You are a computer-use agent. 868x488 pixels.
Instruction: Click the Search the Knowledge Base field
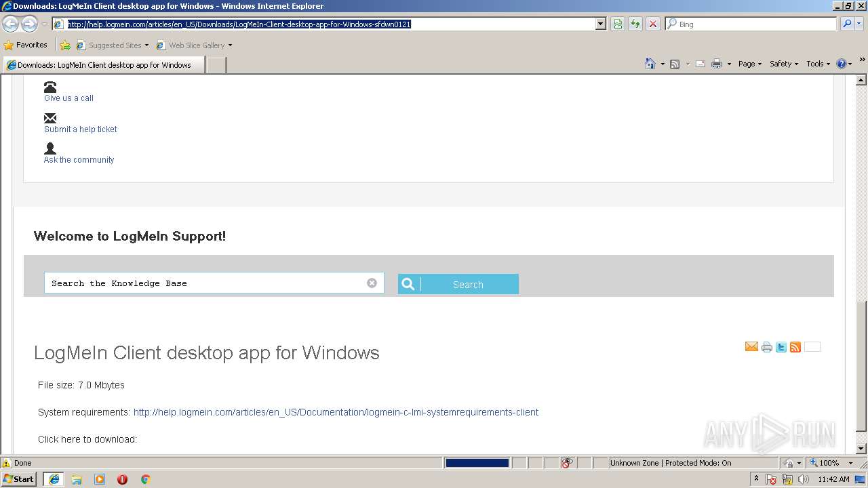pyautogui.click(x=214, y=283)
